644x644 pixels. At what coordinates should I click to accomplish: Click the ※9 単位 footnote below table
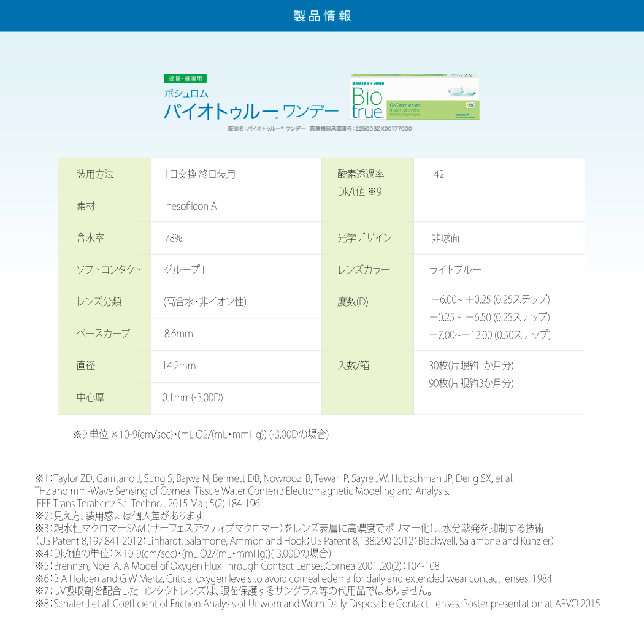tap(201, 434)
